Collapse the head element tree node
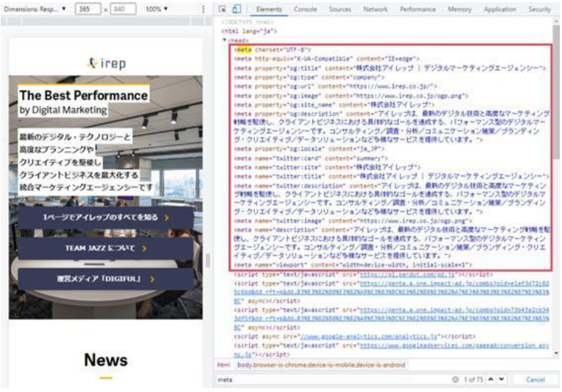The image size is (562, 392). click(225, 40)
